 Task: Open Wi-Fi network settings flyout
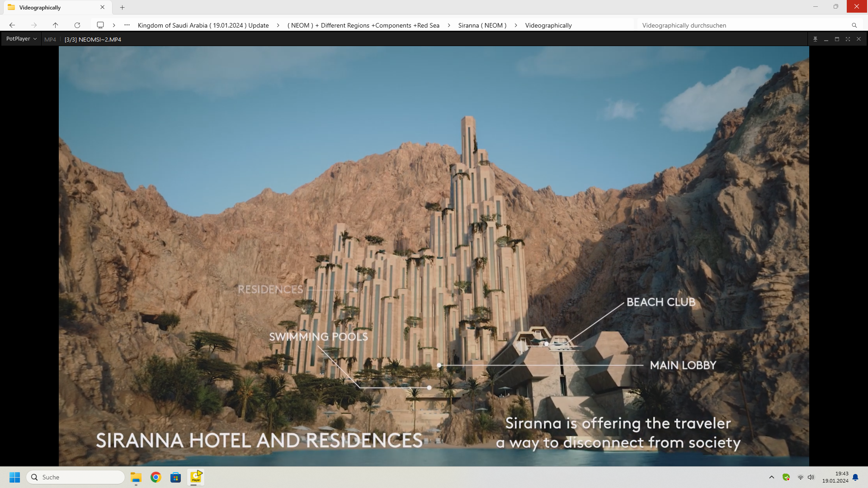800,477
